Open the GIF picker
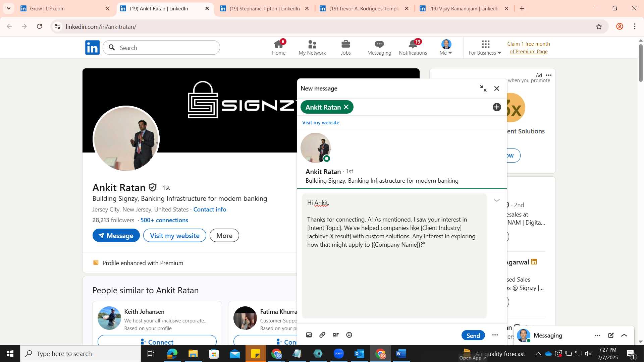The height and width of the screenshot is (362, 644). point(336,335)
